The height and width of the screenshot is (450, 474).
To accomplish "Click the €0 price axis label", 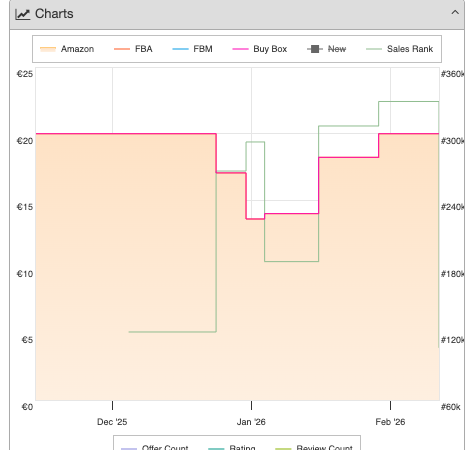I will (x=27, y=407).
